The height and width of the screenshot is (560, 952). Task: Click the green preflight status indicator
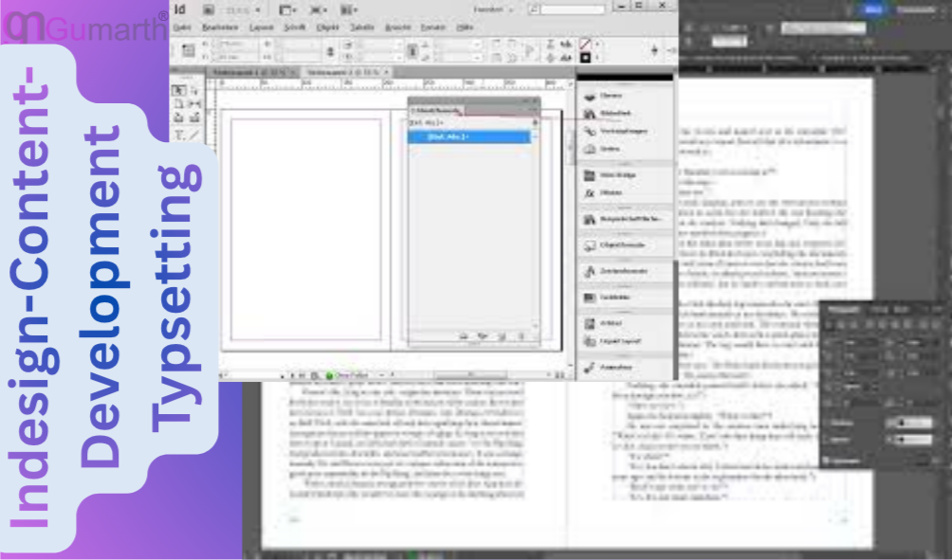[x=330, y=375]
